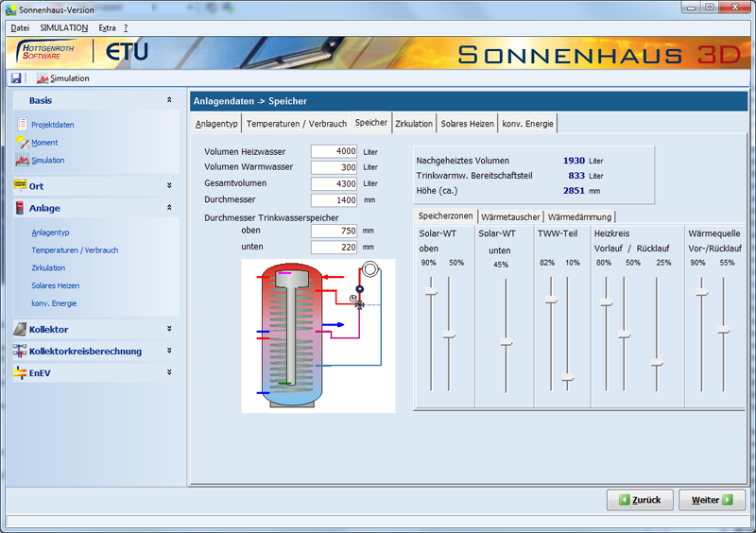756x533 pixels.
Task: Open the ? help menu
Action: 126,28
